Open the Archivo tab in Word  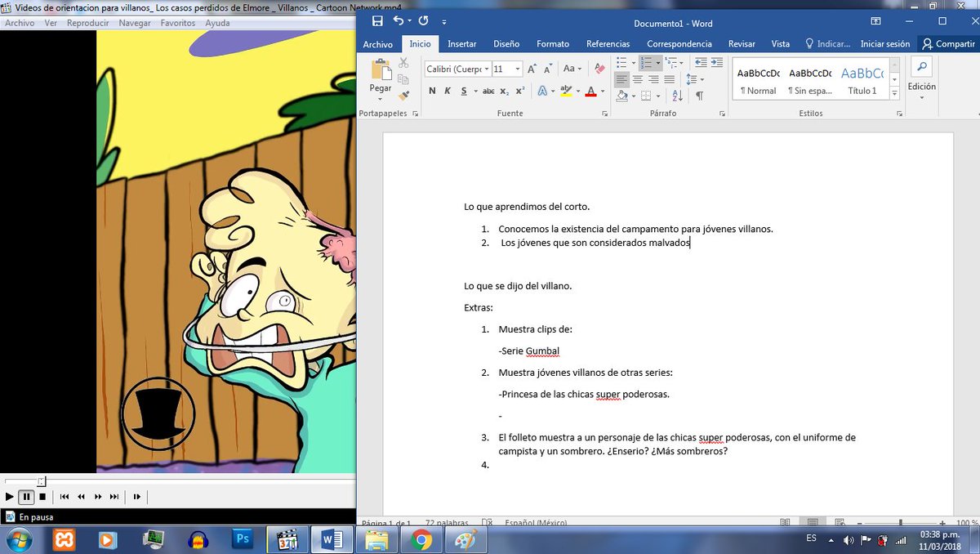click(377, 44)
